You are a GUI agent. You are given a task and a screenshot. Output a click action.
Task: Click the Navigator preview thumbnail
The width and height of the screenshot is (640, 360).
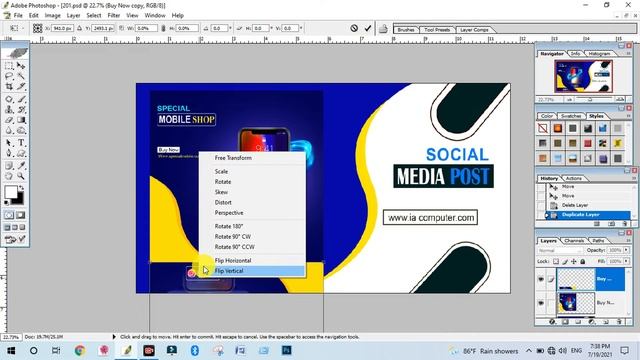coord(583,76)
